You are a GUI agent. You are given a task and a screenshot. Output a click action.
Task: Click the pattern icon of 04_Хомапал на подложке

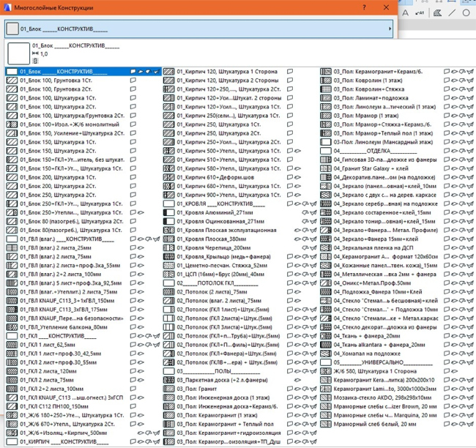326,353
